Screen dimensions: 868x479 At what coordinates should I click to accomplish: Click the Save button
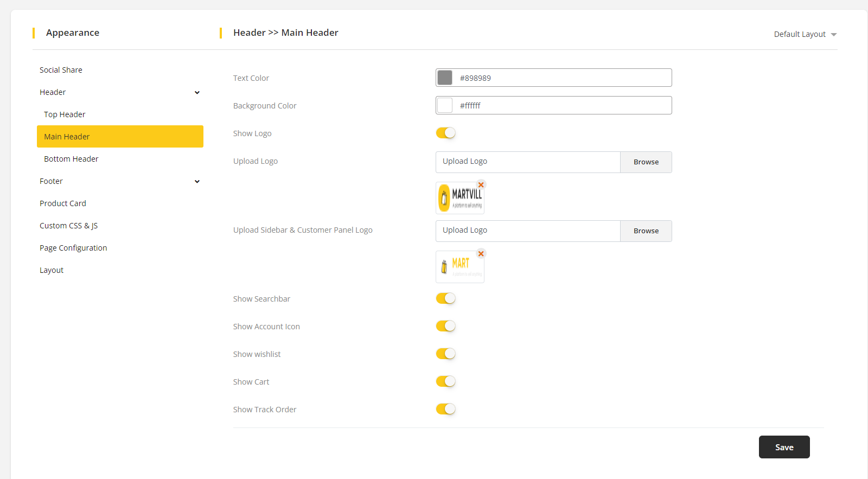pos(784,447)
